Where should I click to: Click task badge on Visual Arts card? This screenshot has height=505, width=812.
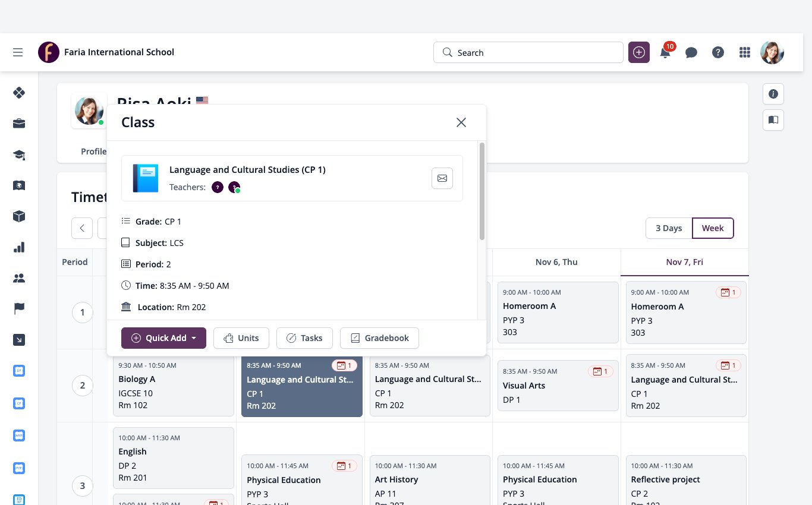(600, 371)
